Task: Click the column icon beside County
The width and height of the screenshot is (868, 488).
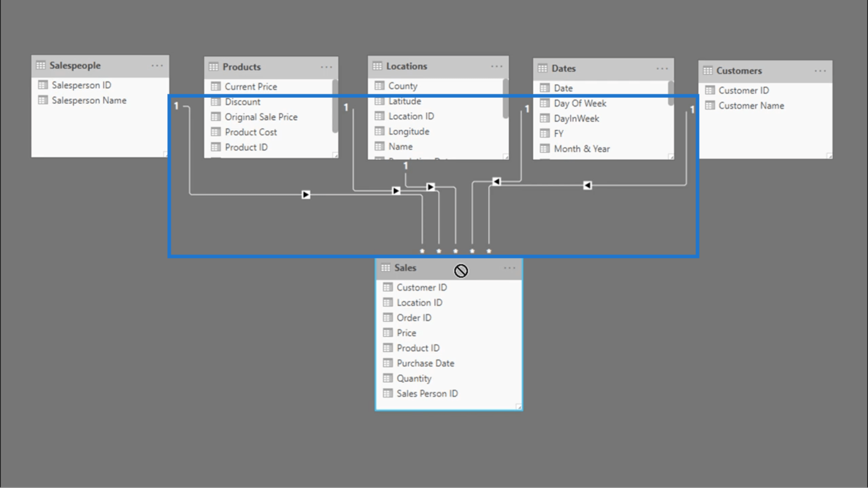Action: coord(380,86)
